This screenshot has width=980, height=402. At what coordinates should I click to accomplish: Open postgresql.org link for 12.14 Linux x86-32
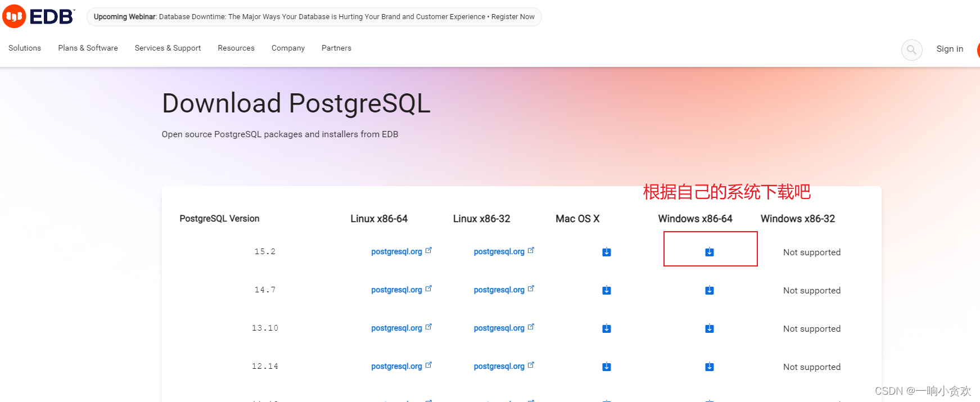pyautogui.click(x=504, y=366)
